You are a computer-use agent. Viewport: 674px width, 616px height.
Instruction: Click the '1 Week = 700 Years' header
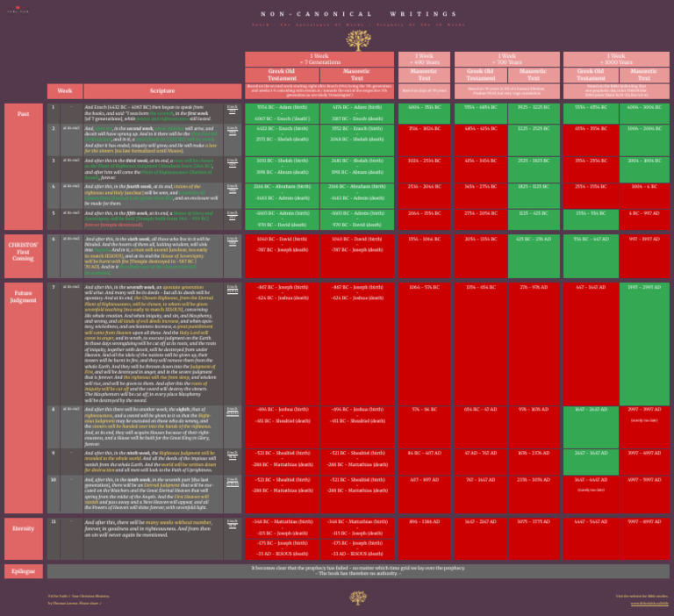tap(507, 60)
